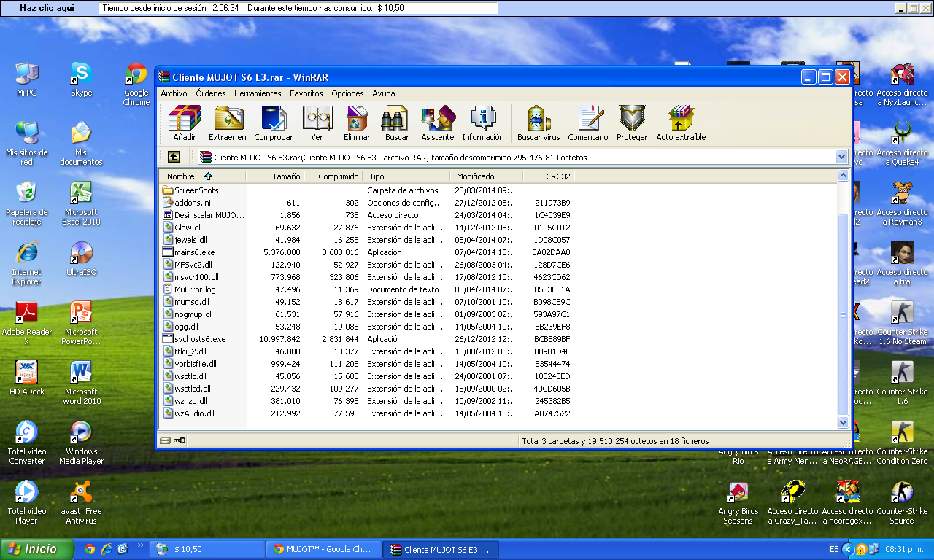Switch to MUJOT Google Chrome taskbar item
934x560 pixels.
click(x=322, y=549)
